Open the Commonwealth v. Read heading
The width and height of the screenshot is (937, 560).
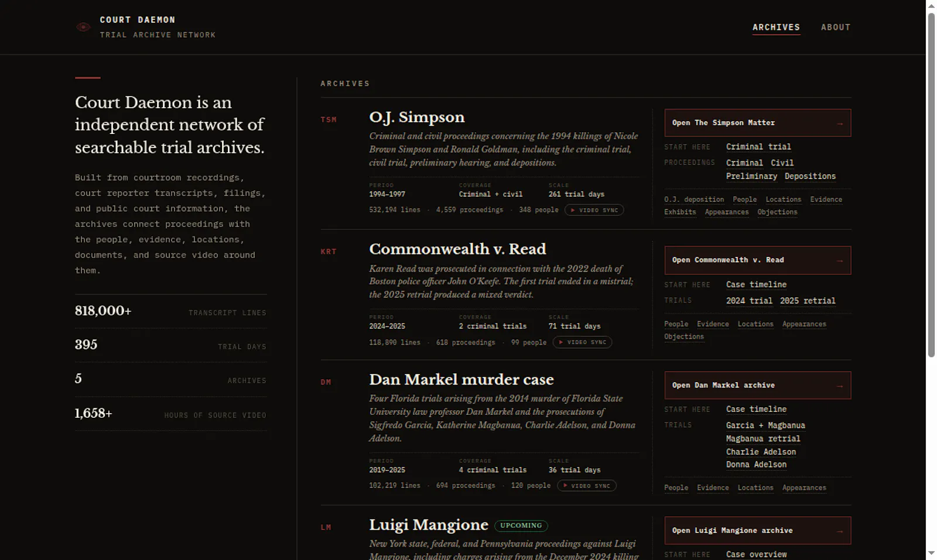[457, 249]
